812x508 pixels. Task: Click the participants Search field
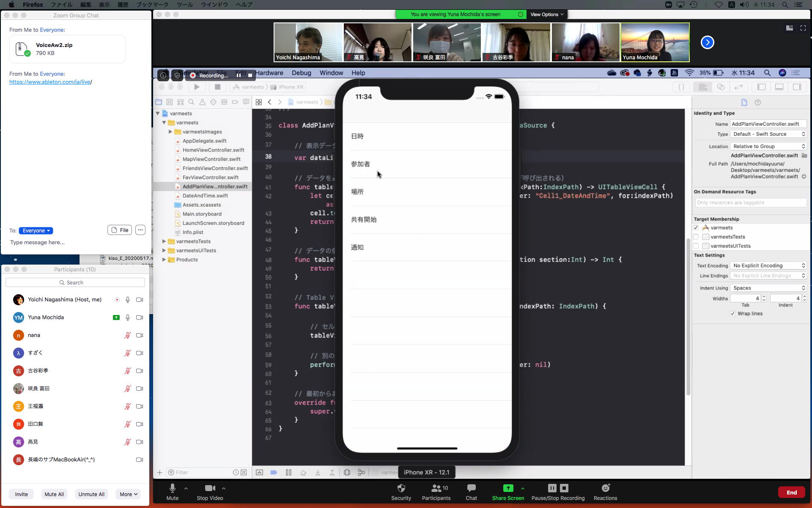click(75, 282)
